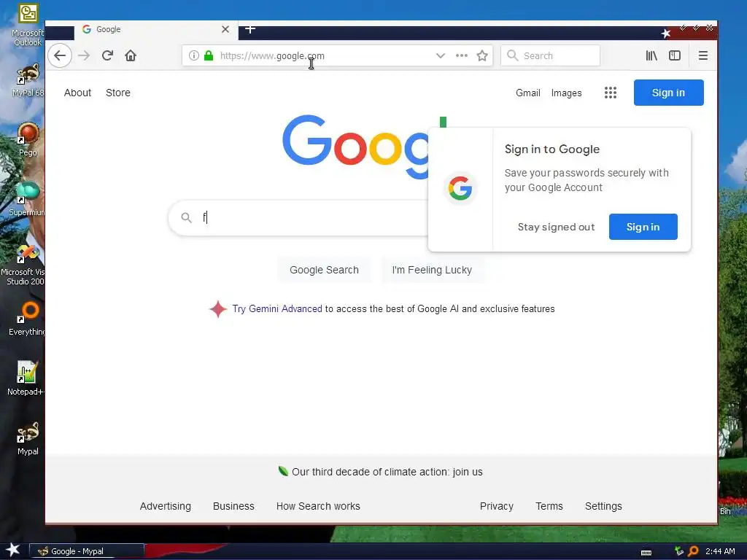
Task: Open the Everything search desktop shortcut
Action: (x=27, y=318)
